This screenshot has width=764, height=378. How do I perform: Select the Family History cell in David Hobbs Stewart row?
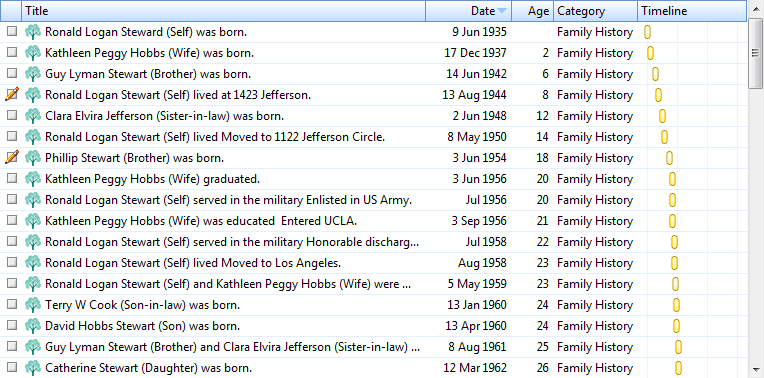click(x=595, y=325)
